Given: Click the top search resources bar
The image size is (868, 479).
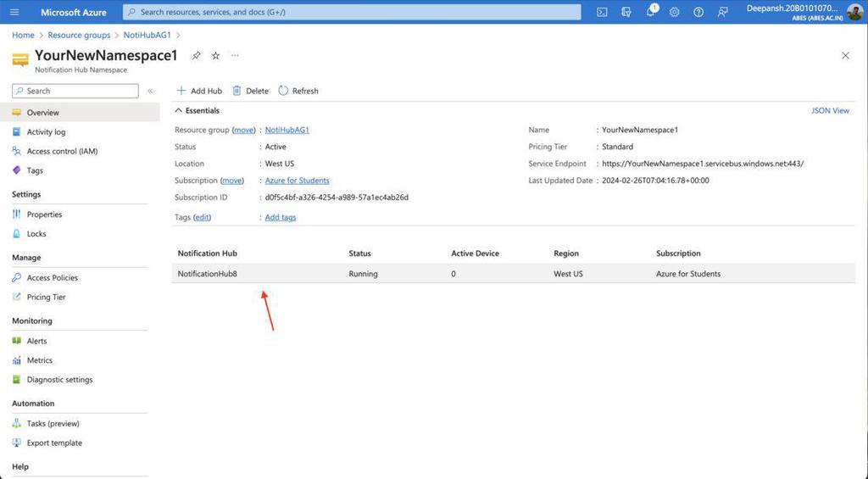Looking at the screenshot, I should (x=352, y=12).
